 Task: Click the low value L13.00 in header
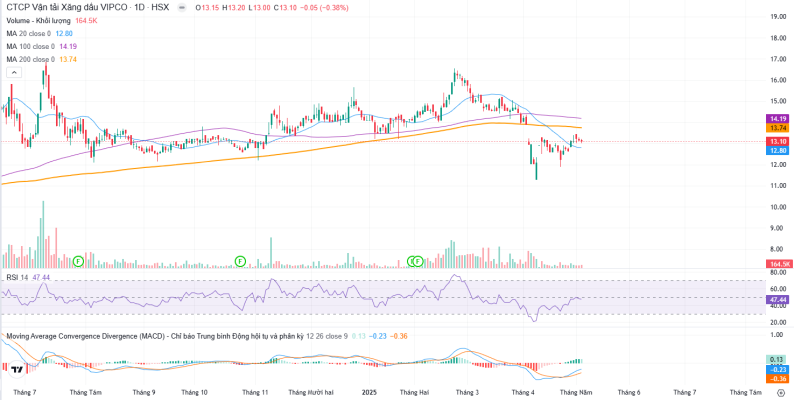261,8
